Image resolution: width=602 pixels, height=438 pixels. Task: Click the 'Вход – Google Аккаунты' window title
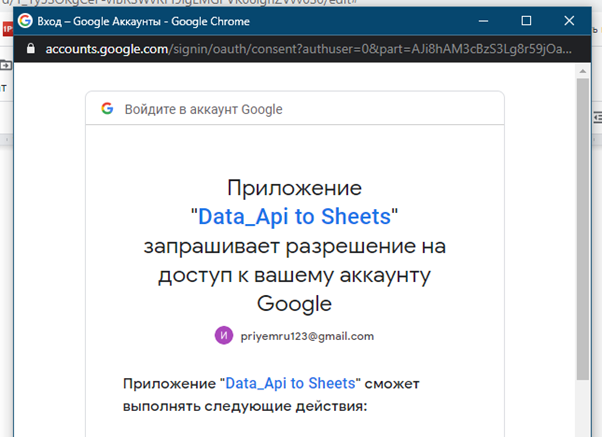(144, 21)
